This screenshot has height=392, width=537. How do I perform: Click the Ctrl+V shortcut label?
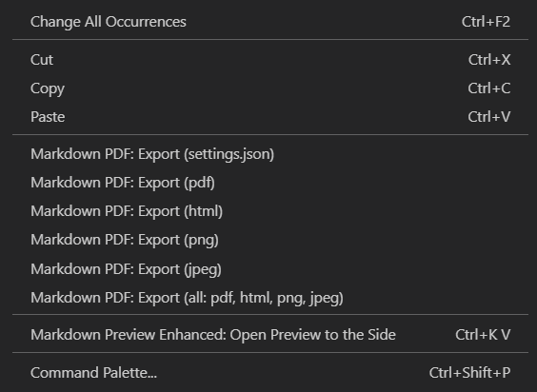(x=489, y=117)
